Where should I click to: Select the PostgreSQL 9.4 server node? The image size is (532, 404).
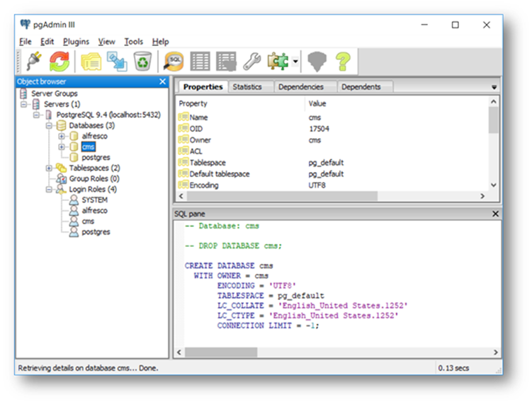point(108,115)
